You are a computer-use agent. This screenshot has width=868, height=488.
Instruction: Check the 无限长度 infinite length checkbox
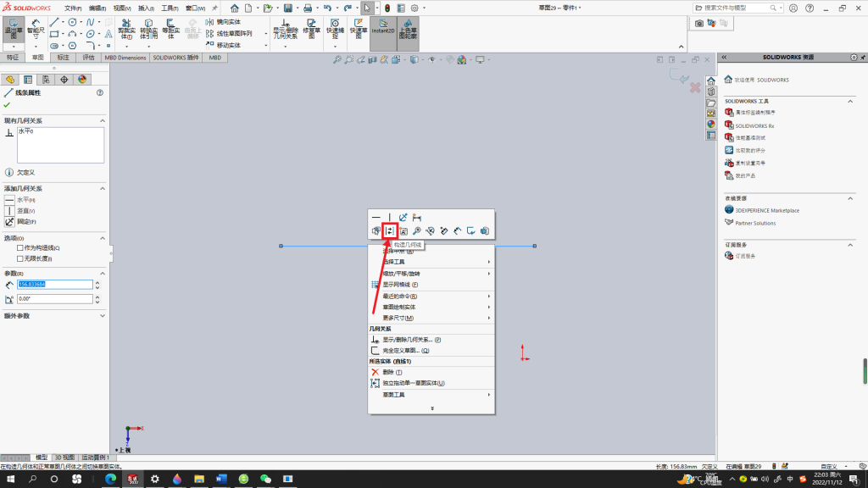click(x=20, y=258)
